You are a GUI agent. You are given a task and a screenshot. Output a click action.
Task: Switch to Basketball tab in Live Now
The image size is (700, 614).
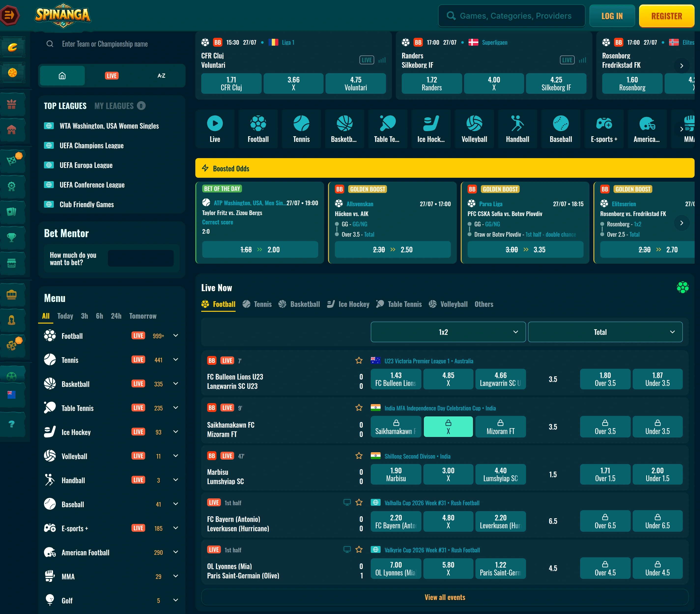tap(299, 304)
